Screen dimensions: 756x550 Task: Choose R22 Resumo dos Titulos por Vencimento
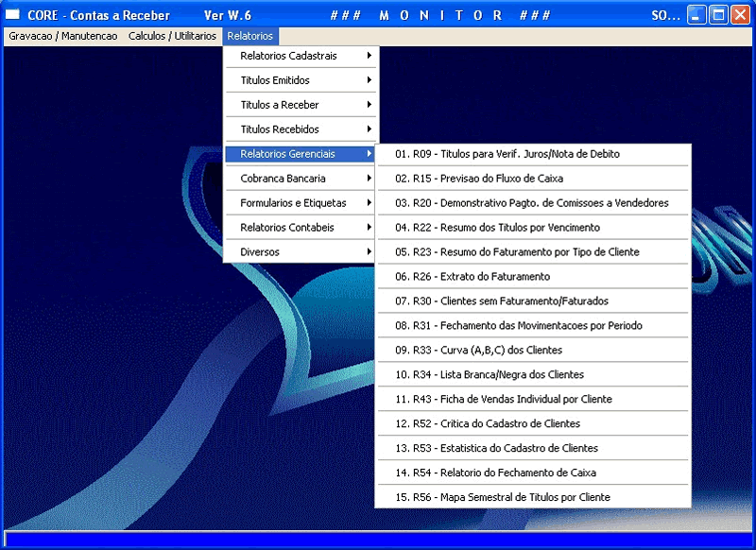pyautogui.click(x=533, y=228)
